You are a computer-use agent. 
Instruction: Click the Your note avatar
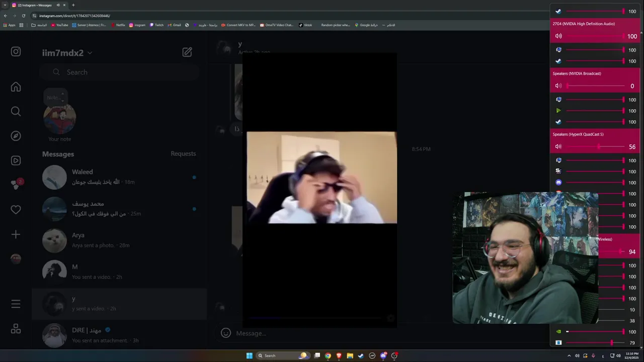(x=59, y=118)
